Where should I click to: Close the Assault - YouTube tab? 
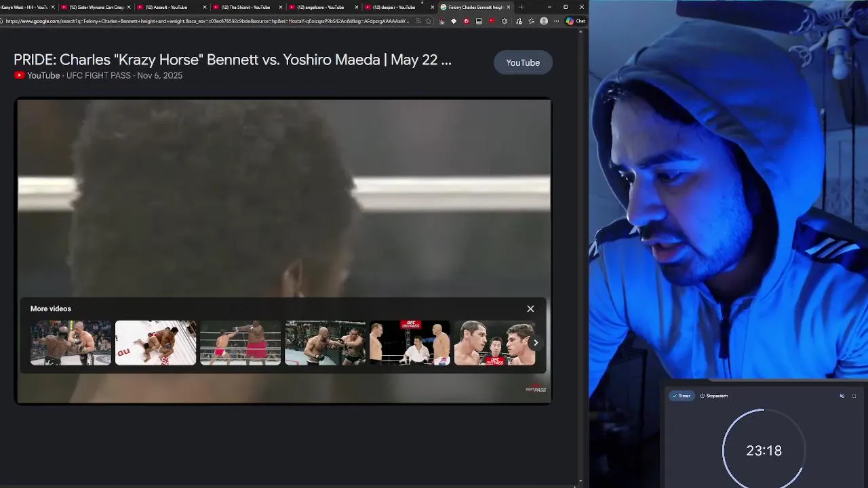(x=205, y=7)
